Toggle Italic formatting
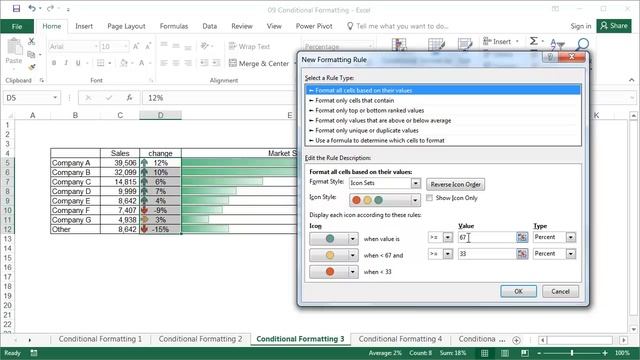640x360 pixels. tap(66, 63)
